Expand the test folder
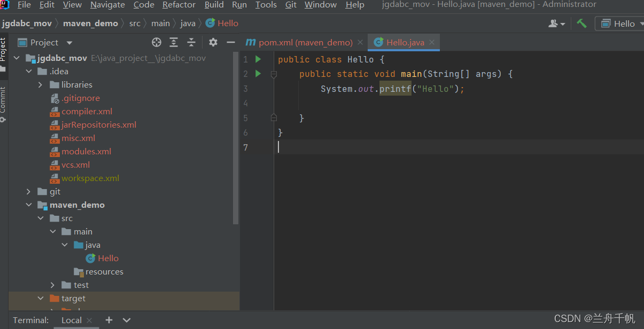The height and width of the screenshot is (329, 644). point(52,285)
